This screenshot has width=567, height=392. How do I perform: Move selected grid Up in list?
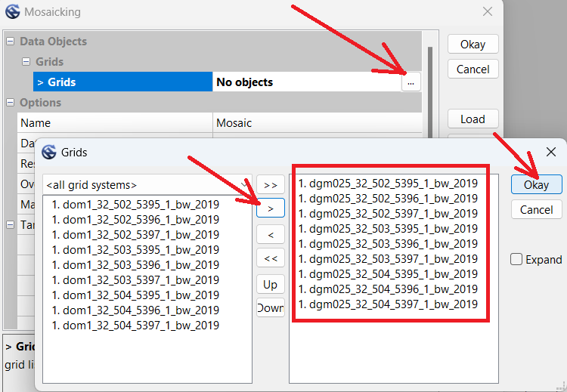coord(270,284)
